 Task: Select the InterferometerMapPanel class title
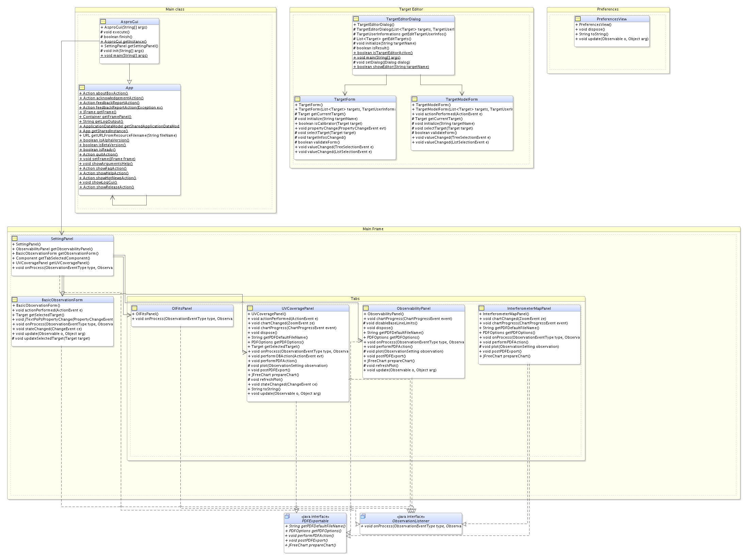[x=529, y=308]
